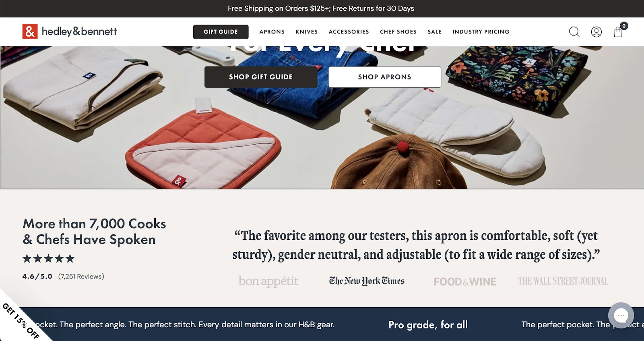This screenshot has width=644, height=341.
Task: Click the Shop Gift Guide button
Action: 261,77
